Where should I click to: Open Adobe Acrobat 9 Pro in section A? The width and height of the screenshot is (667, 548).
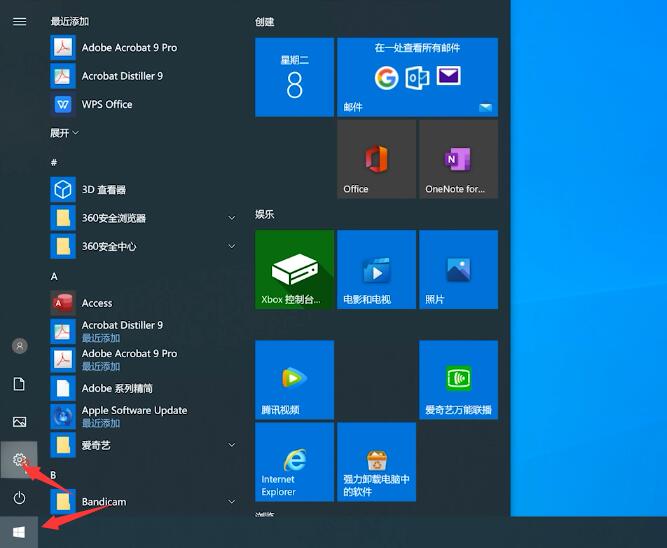(144, 360)
